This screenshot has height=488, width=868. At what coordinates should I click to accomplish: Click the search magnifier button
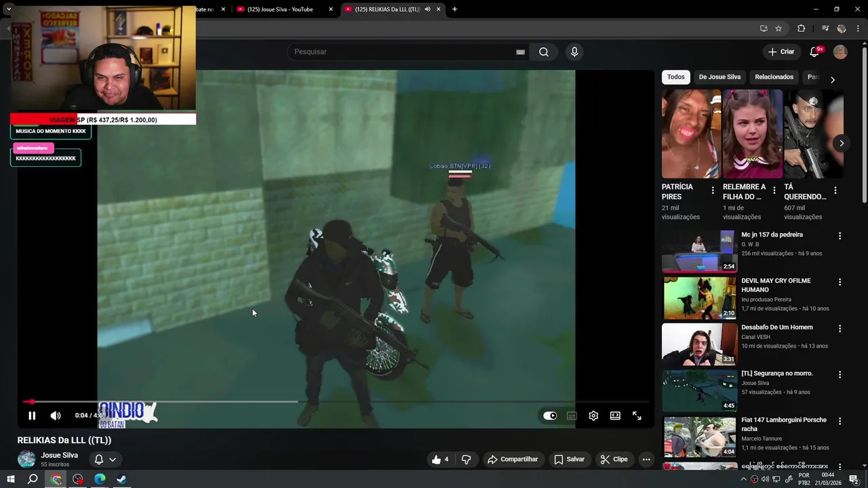click(544, 52)
